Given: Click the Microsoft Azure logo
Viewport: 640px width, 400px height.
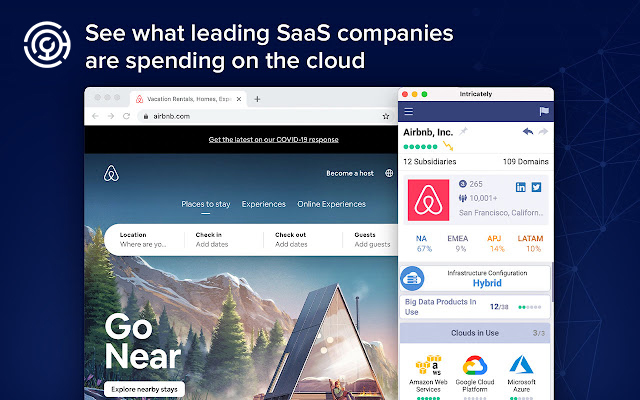Looking at the screenshot, I should pyautogui.click(x=521, y=364).
